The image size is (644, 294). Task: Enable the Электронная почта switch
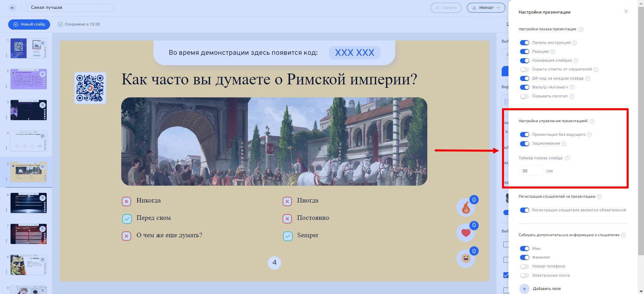tap(524, 275)
